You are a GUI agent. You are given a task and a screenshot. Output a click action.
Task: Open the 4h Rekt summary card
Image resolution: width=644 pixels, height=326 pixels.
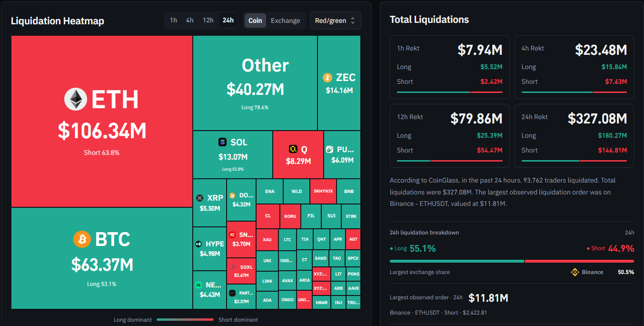574,67
